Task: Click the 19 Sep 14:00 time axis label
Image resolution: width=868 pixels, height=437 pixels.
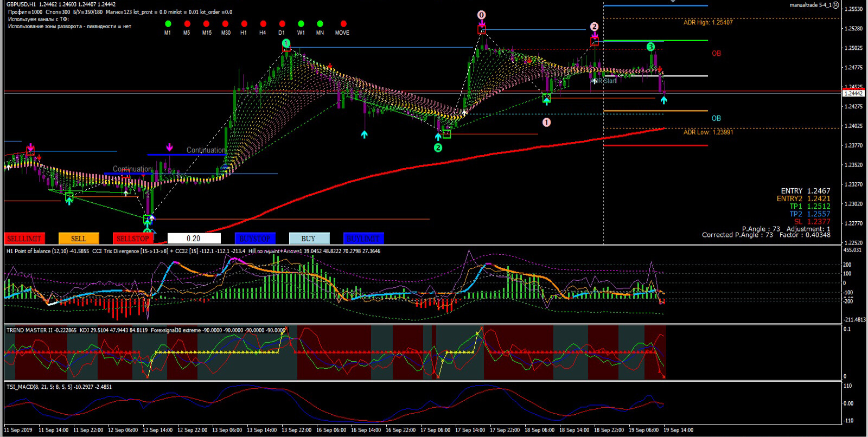Action: [678, 430]
